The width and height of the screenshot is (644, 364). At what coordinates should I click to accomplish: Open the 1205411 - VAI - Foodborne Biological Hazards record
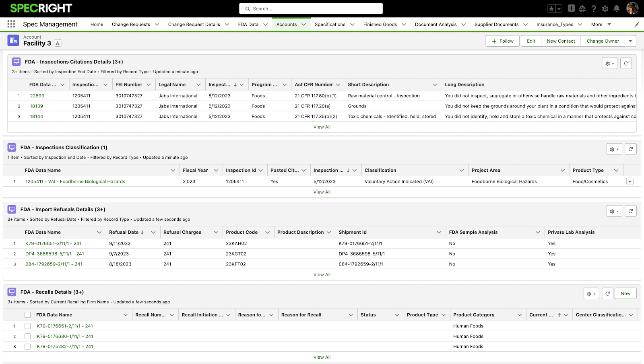[75, 181]
